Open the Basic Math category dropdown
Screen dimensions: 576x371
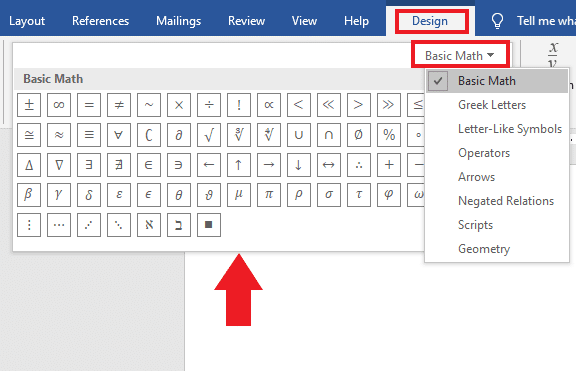460,56
